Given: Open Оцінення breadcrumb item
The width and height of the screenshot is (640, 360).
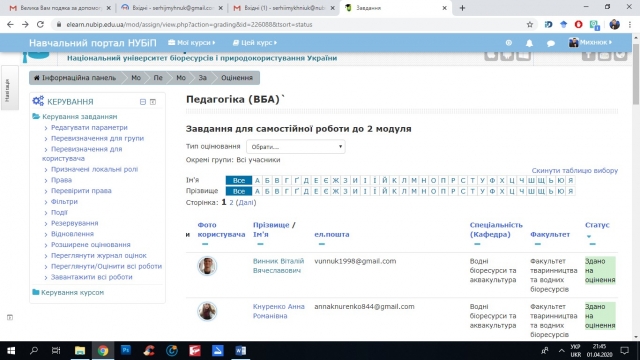Looking at the screenshot, I should point(237,78).
